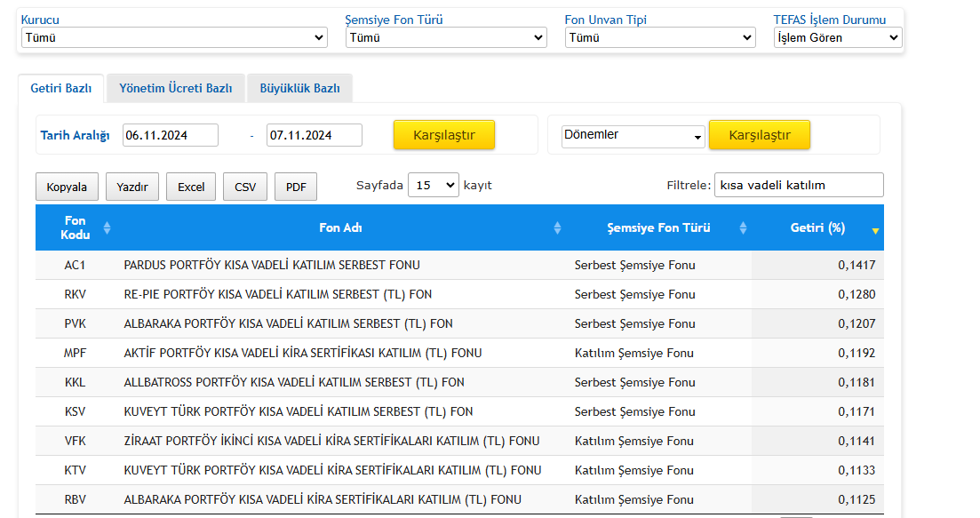980x518 pixels.
Task: Click Katılım Şemsiye Fonu in RBV row
Action: tap(633, 500)
